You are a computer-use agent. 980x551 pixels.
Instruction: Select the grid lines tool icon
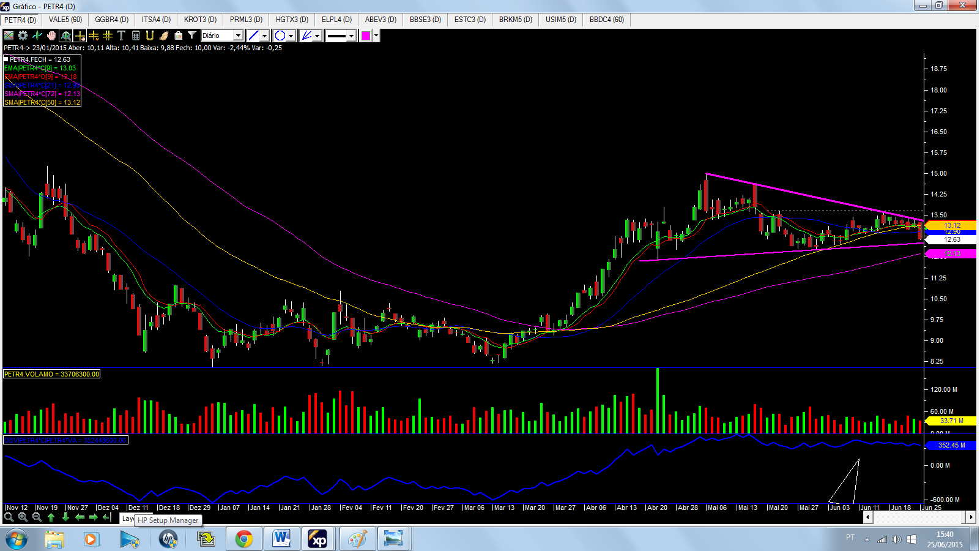pos(108,36)
